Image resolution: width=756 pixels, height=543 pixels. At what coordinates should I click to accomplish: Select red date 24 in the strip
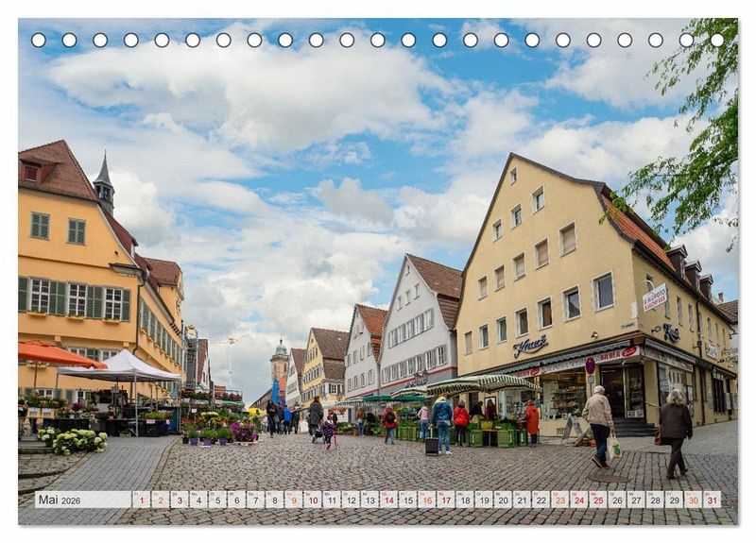(x=578, y=500)
